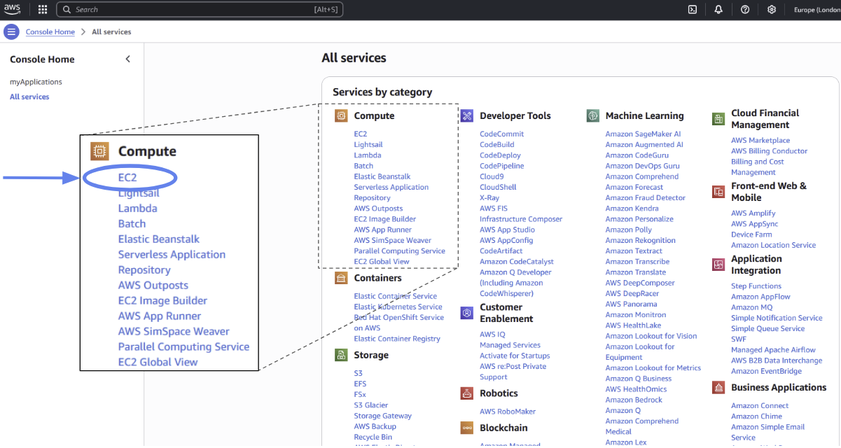Click the Cloud Financial Management category icon
The height and width of the screenshot is (448, 841).
coord(718,119)
